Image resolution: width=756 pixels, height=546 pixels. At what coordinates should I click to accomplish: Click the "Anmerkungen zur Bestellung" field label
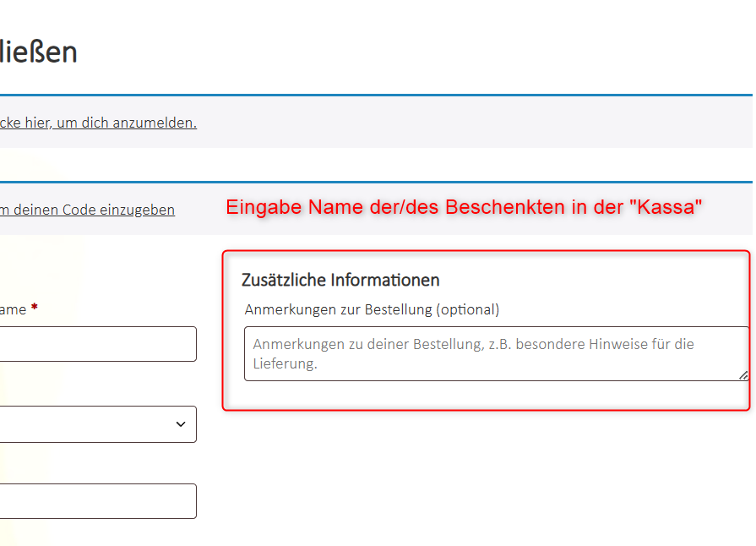(338, 309)
